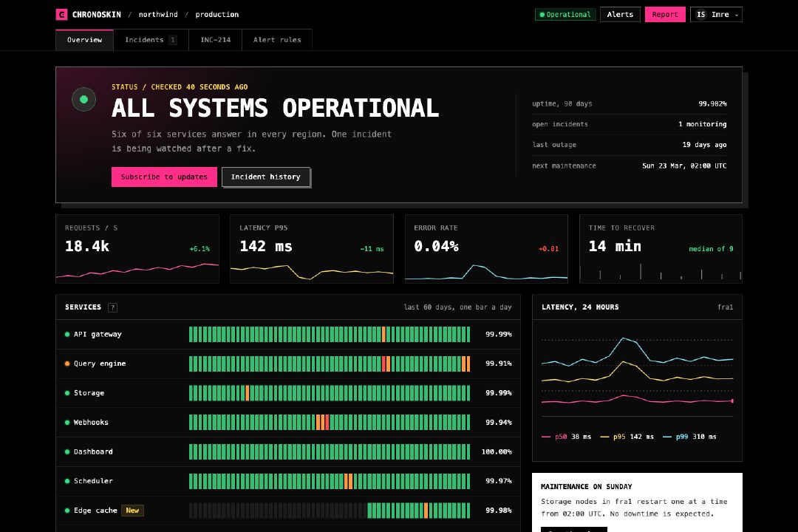Open the INC-214 tab
798x532 pixels.
pyautogui.click(x=215, y=40)
